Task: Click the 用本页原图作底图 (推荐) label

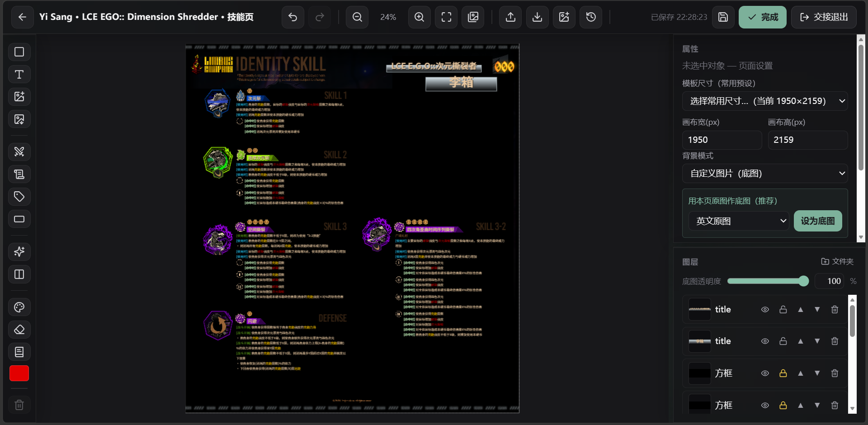Action: click(x=733, y=201)
